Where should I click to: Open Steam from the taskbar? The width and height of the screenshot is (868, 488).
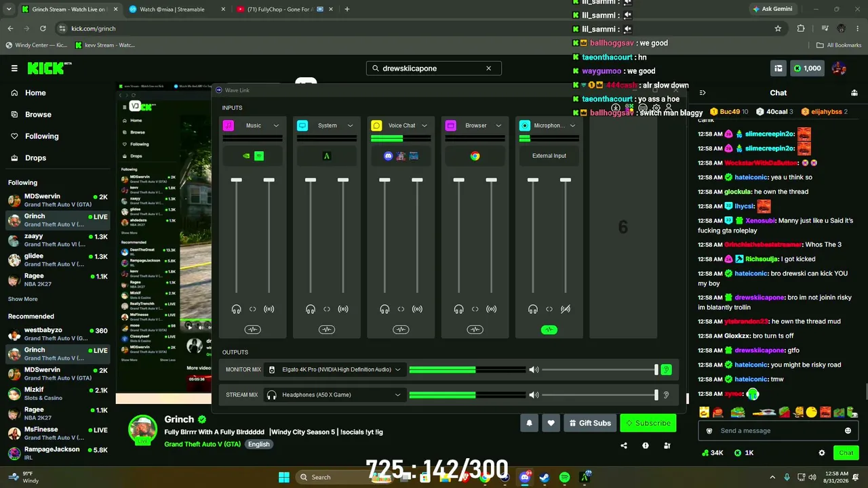pyautogui.click(x=544, y=477)
